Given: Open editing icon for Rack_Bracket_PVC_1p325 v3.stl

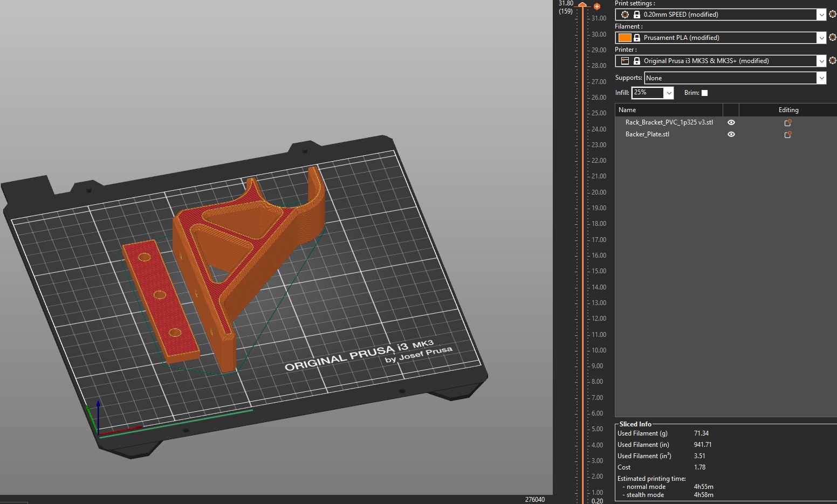Looking at the screenshot, I should [787, 123].
